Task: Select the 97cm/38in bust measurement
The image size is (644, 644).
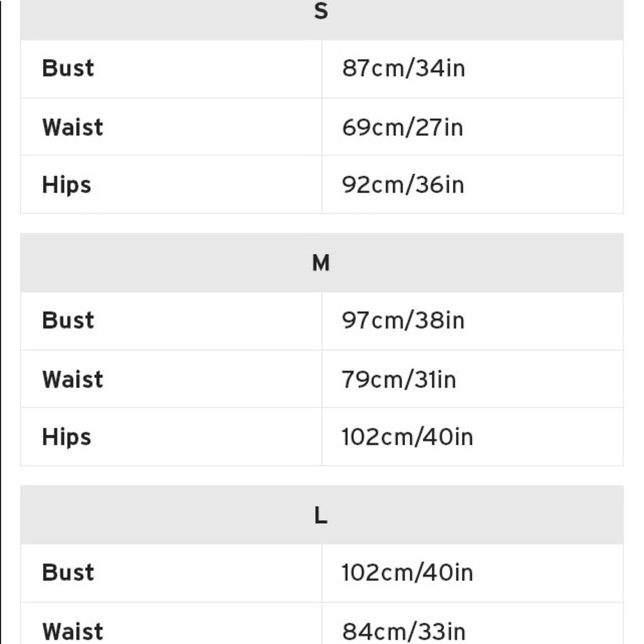Action: tap(403, 320)
